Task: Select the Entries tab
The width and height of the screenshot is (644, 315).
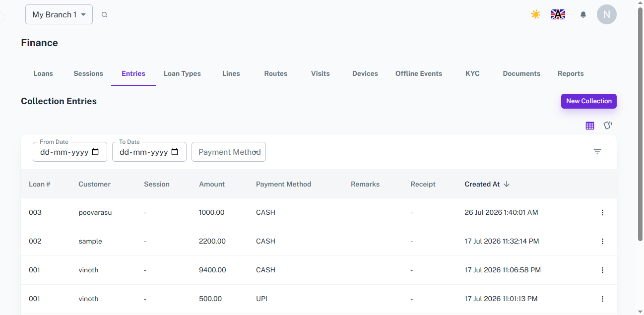Action: pos(133,73)
